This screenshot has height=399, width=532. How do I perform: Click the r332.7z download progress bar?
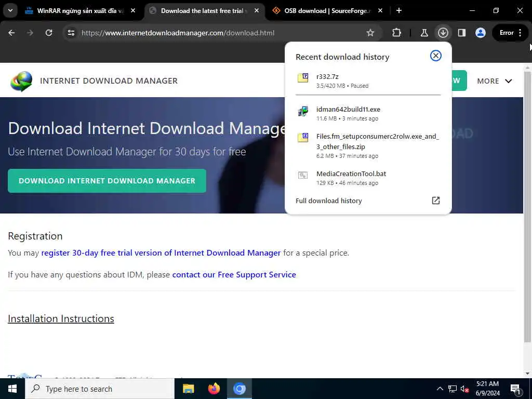[x=368, y=95]
